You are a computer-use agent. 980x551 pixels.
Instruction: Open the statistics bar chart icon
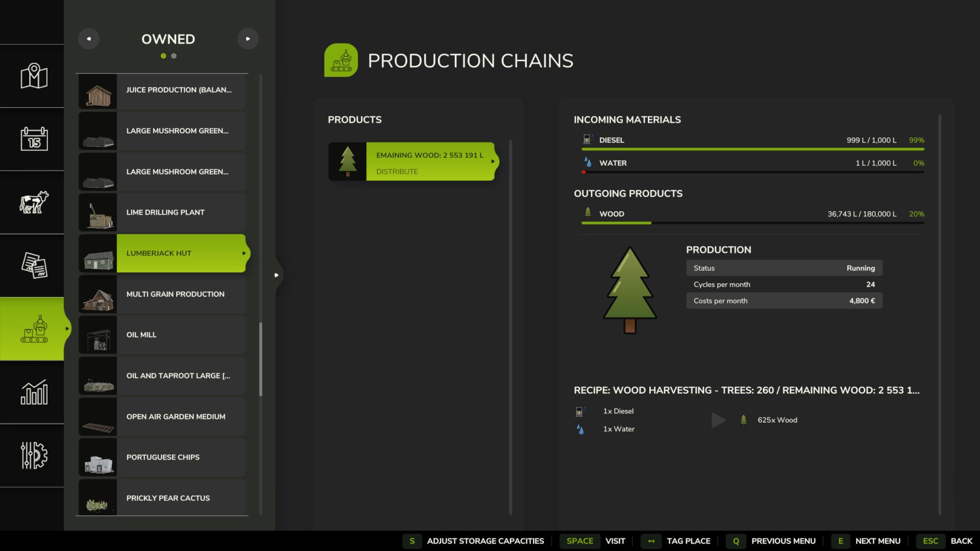coord(34,392)
